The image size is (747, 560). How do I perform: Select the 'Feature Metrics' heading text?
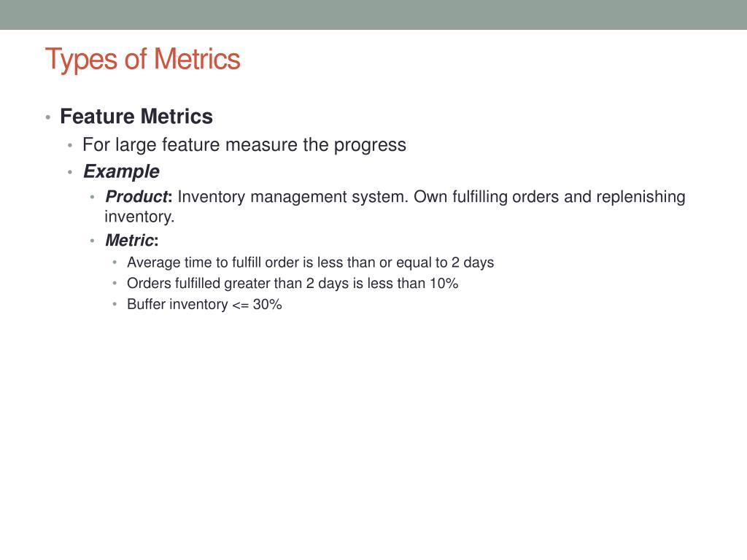pos(136,117)
